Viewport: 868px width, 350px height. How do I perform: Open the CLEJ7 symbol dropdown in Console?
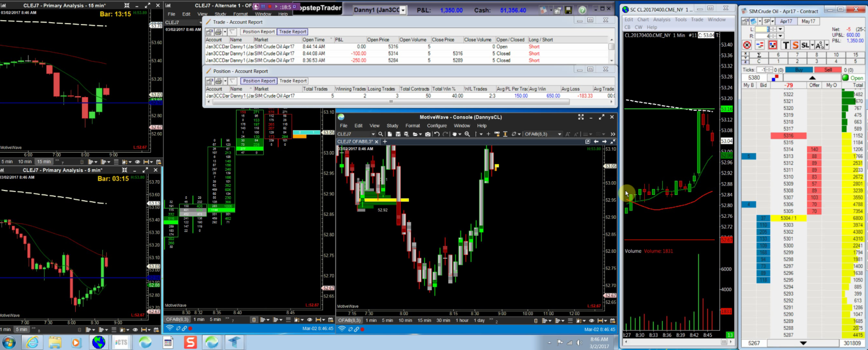click(373, 134)
